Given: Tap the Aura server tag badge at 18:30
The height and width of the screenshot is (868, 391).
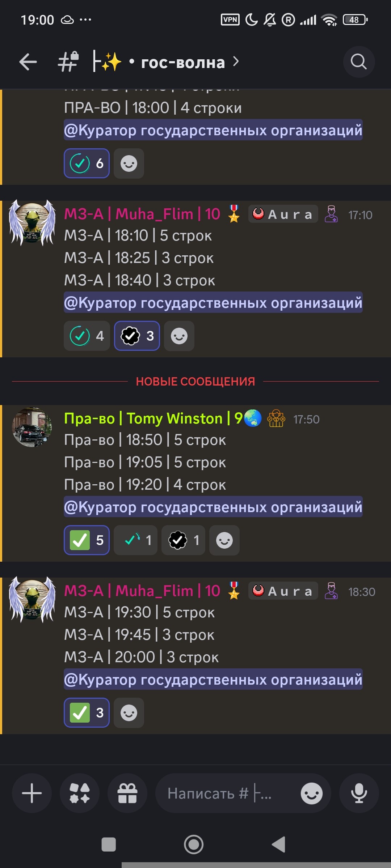Looking at the screenshot, I should tap(283, 591).
